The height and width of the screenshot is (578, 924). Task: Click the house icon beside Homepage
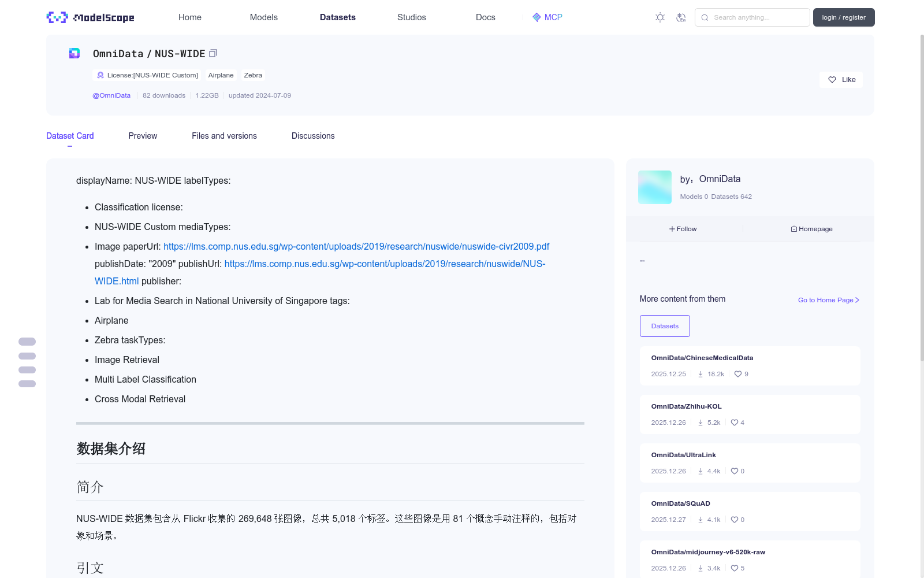coord(794,229)
